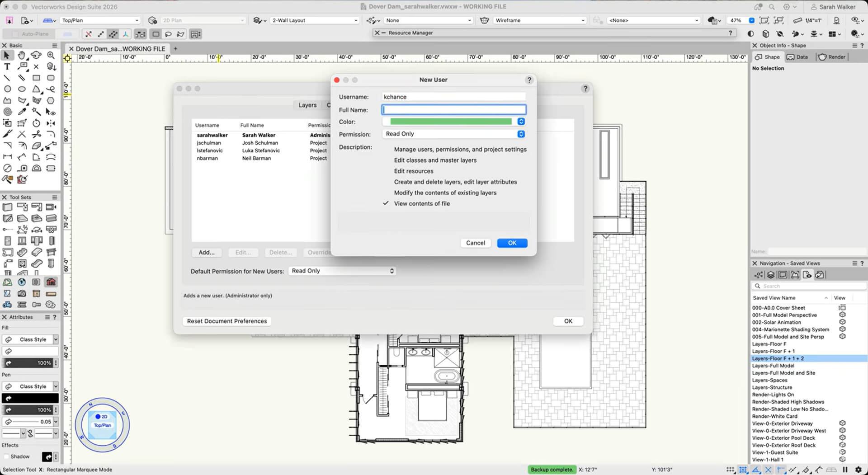
Task: Open the Permission Read Only dropdown
Action: 454,134
